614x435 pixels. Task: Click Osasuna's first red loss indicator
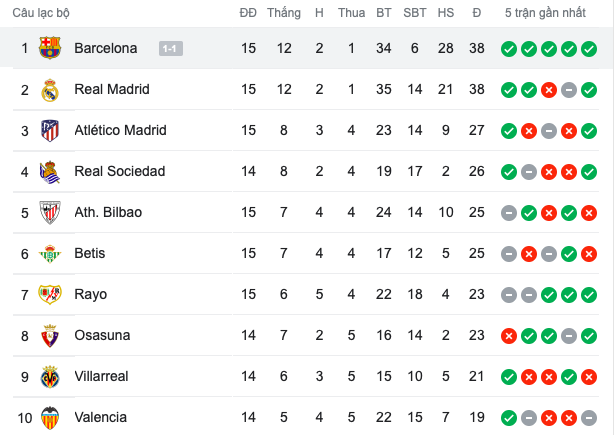[x=508, y=335]
